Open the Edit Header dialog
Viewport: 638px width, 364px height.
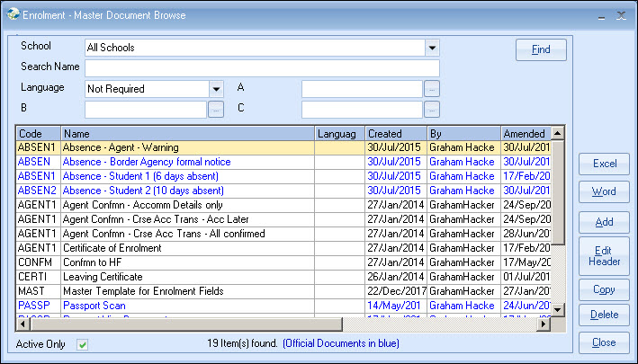tap(604, 256)
